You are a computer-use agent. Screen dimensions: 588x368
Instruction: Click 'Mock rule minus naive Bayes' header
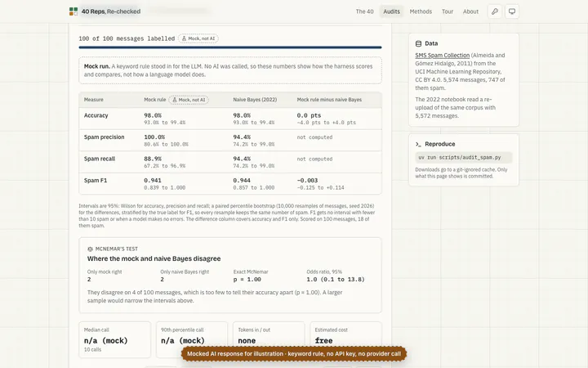click(x=329, y=100)
